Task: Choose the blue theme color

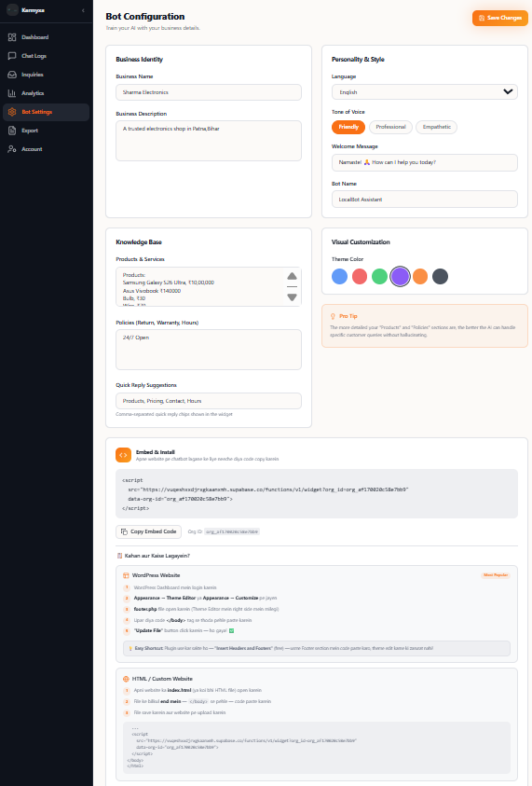Action: (x=340, y=276)
